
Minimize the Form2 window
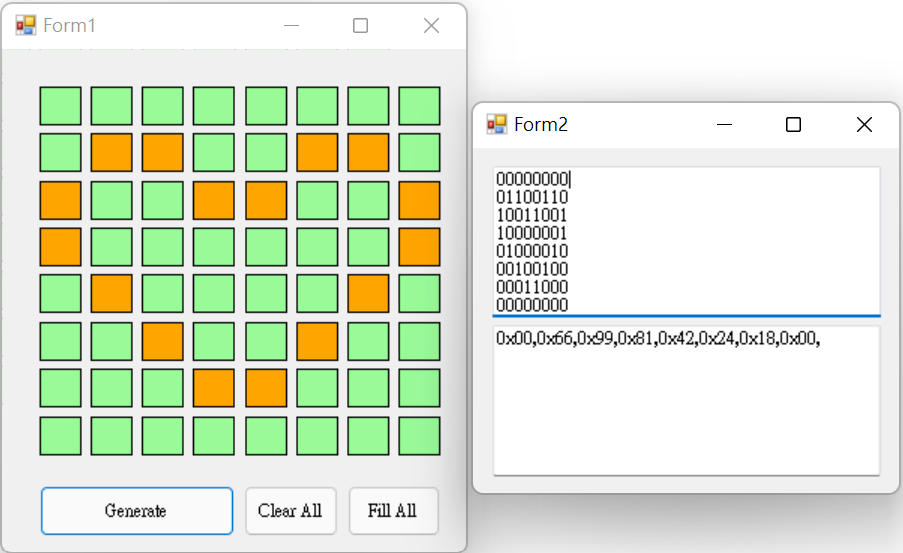[x=724, y=124]
